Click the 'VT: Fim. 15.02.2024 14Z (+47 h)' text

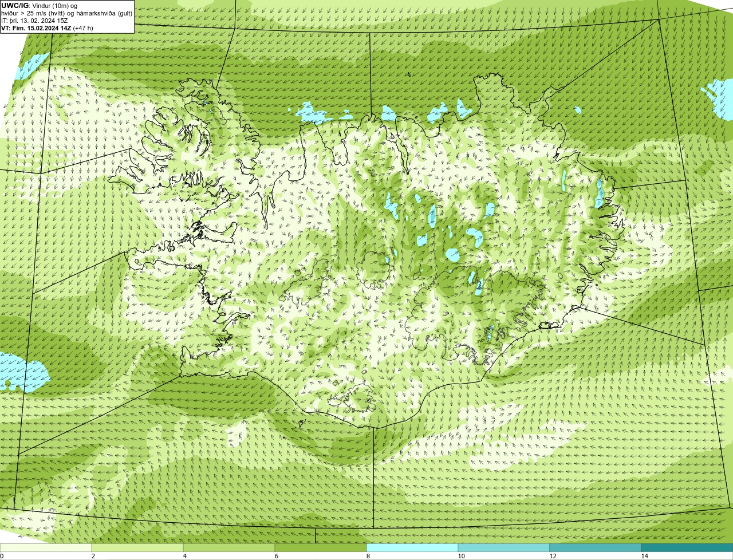(47, 28)
